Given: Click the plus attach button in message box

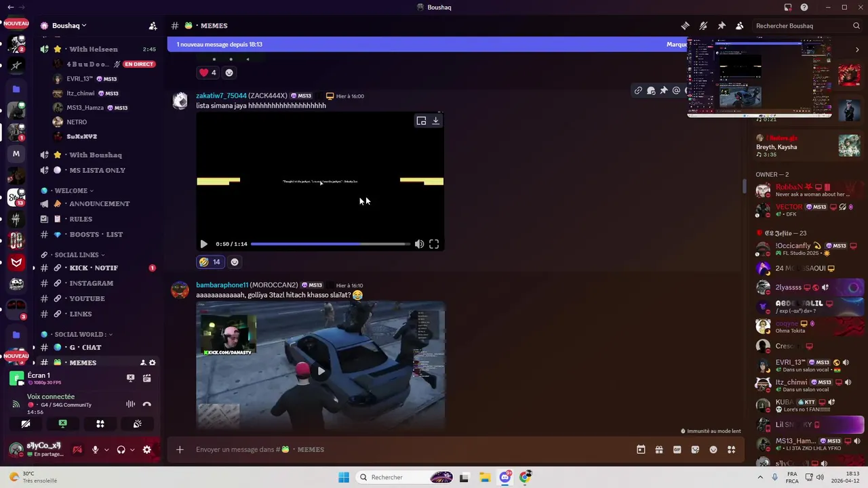Looking at the screenshot, I should 180,449.
